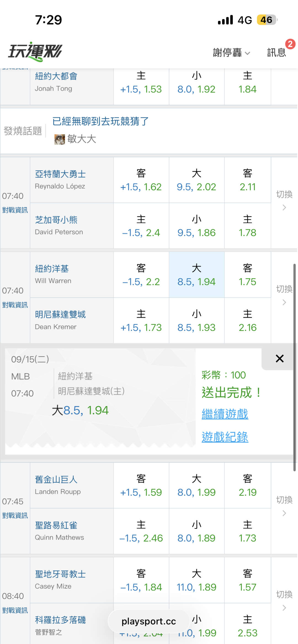Open 遊戲紀錄 link
Image resolution: width=298 pixels, height=644 pixels.
pos(225,437)
